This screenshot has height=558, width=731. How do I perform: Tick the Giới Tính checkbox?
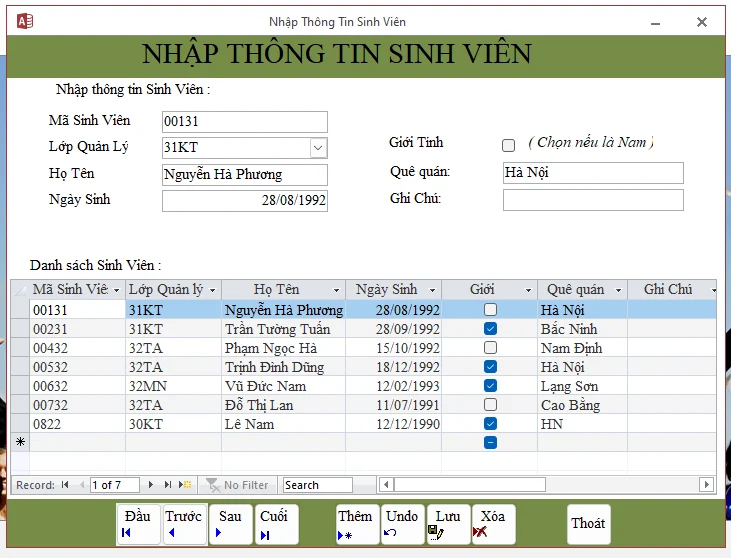[508, 145]
